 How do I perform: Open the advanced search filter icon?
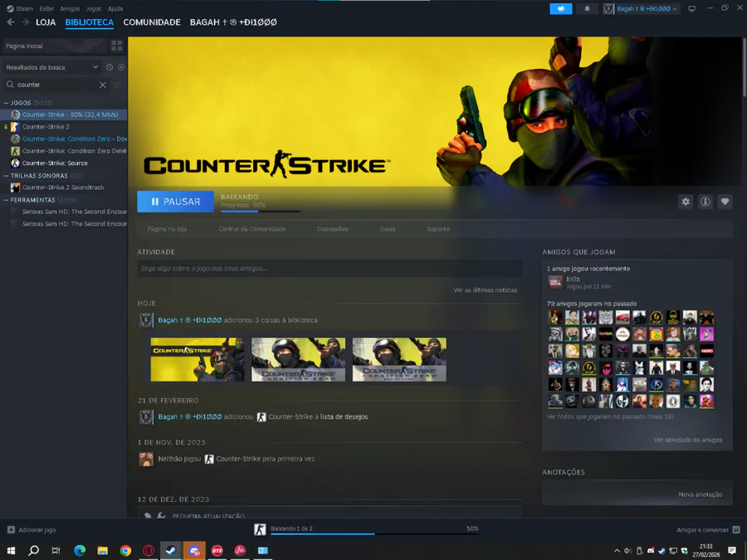(x=117, y=85)
